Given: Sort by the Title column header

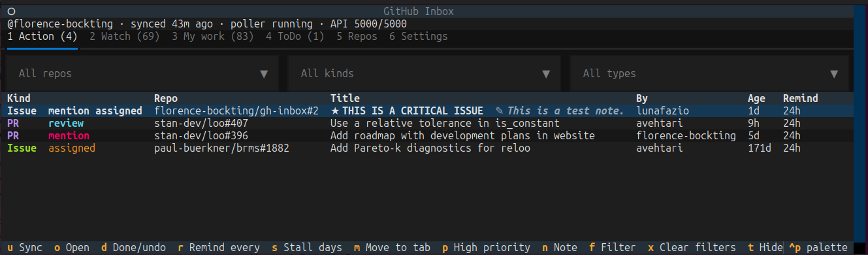Looking at the screenshot, I should (345, 99).
